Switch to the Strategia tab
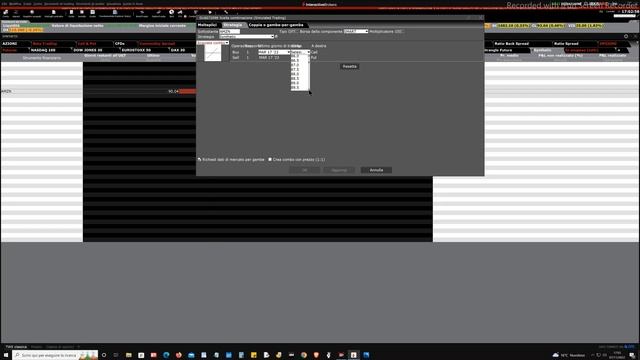 [232, 25]
